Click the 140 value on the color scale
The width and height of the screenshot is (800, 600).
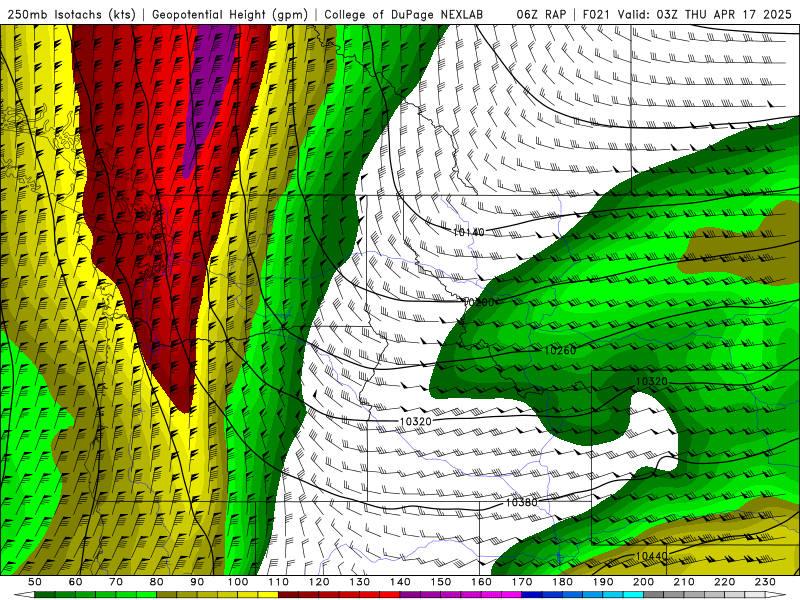point(400,582)
